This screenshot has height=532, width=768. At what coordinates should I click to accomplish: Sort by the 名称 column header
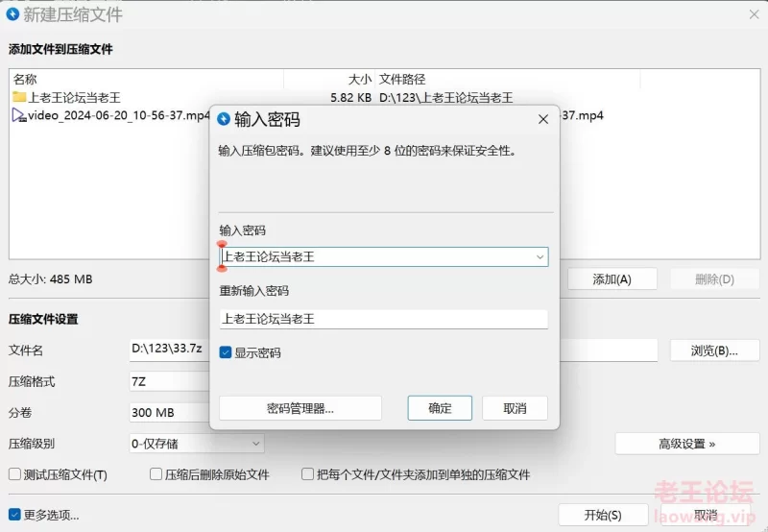147,79
